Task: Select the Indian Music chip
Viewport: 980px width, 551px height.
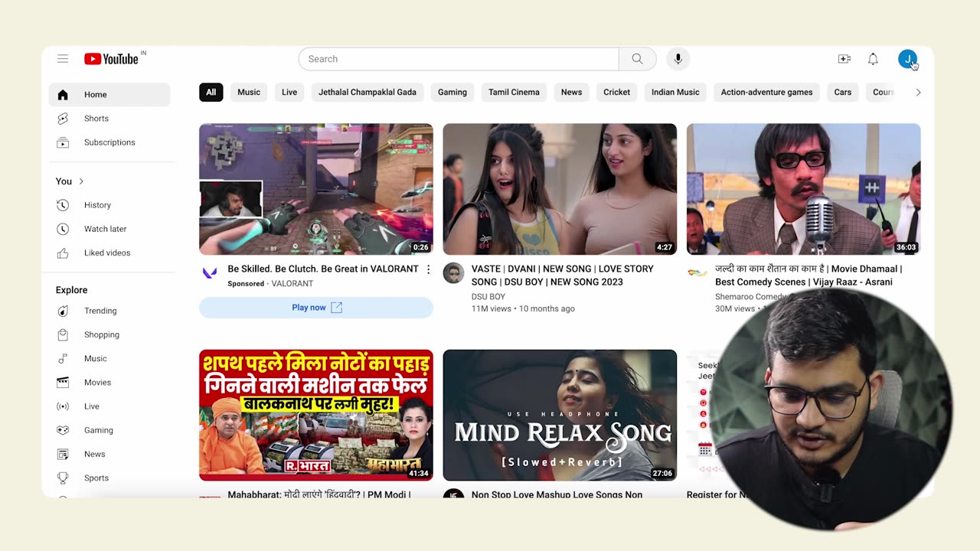Action: [x=675, y=93]
